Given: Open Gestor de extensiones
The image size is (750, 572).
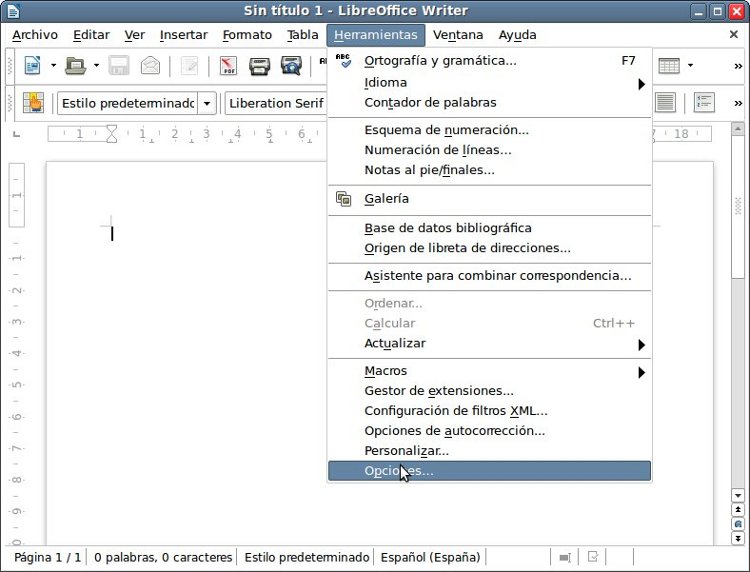Looking at the screenshot, I should click(489, 391).
